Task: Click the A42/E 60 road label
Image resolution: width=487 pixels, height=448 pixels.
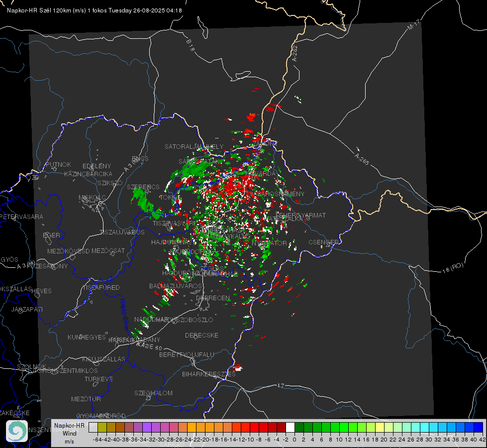Action: point(149,345)
